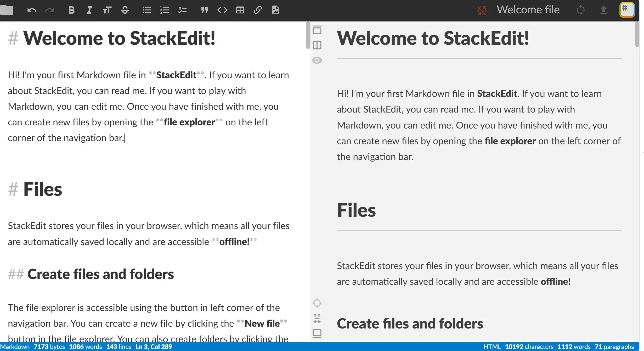Click the 'HTML' label in status bar

pos(492,347)
